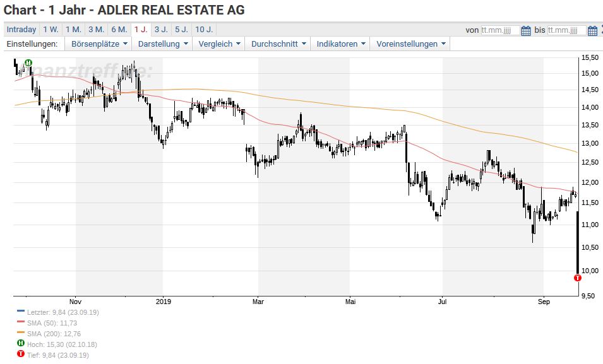Click the red SMA (50) legend color swatch
The height and width of the screenshot is (364, 603).
coord(21,322)
